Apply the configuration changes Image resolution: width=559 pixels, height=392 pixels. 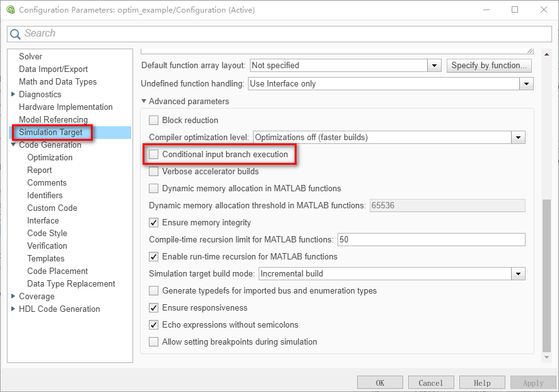pyautogui.click(x=533, y=382)
